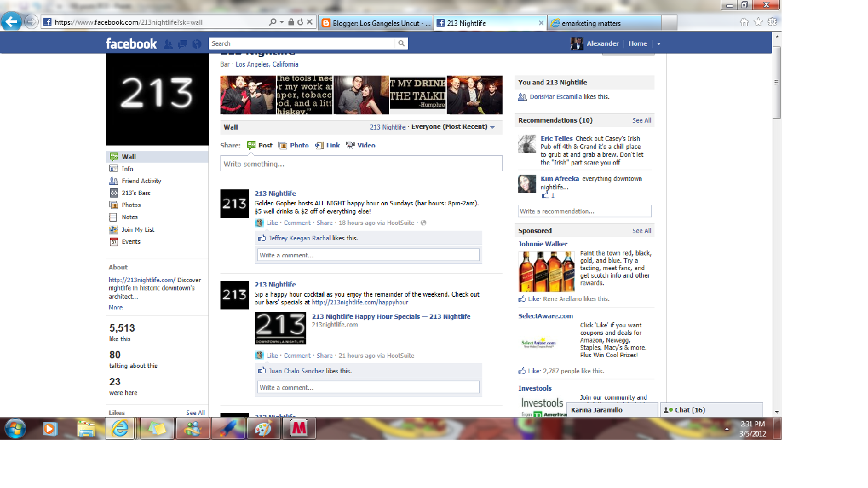The width and height of the screenshot is (868, 488).
Task: Click Internet Explorer taskbar icon
Action: coord(119,429)
